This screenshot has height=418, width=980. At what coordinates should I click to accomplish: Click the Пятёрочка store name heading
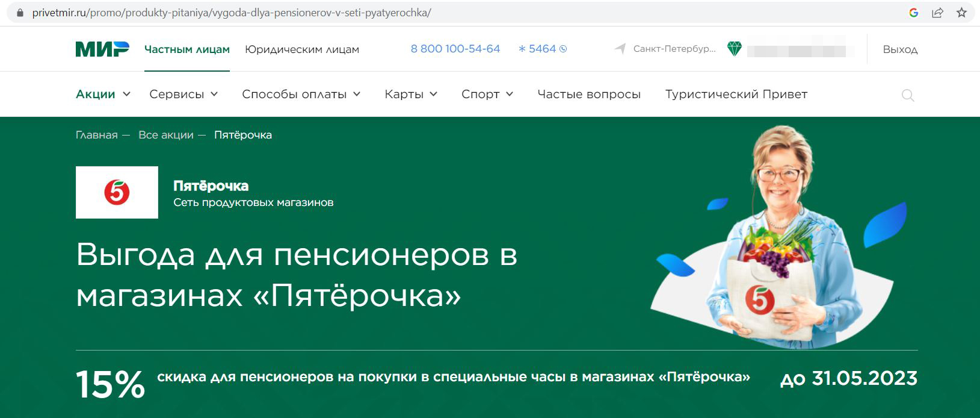coord(211,186)
